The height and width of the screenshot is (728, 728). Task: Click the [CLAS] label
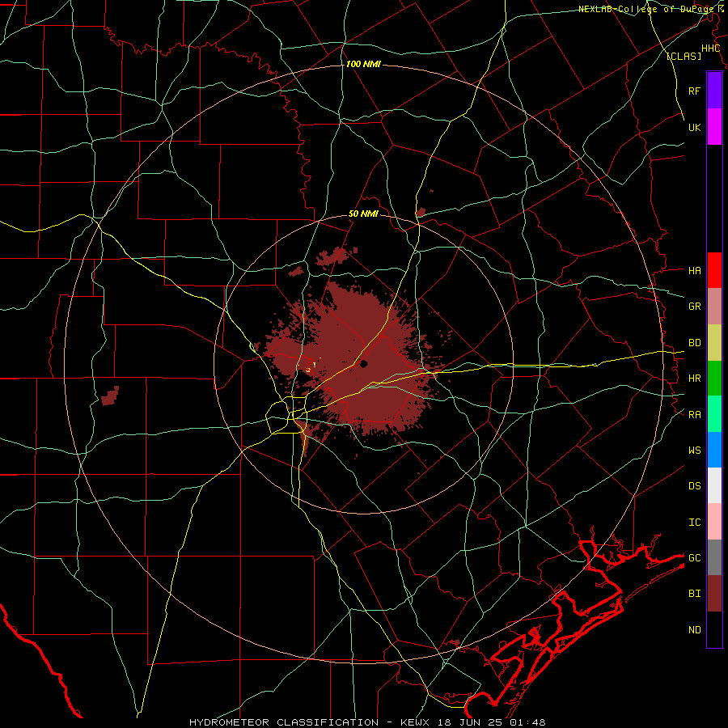(x=684, y=56)
